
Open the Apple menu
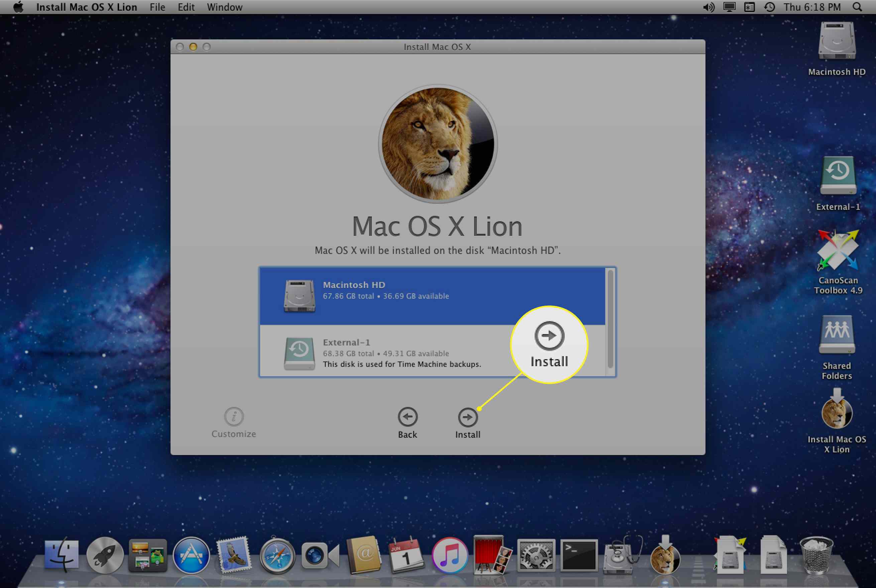click(18, 7)
